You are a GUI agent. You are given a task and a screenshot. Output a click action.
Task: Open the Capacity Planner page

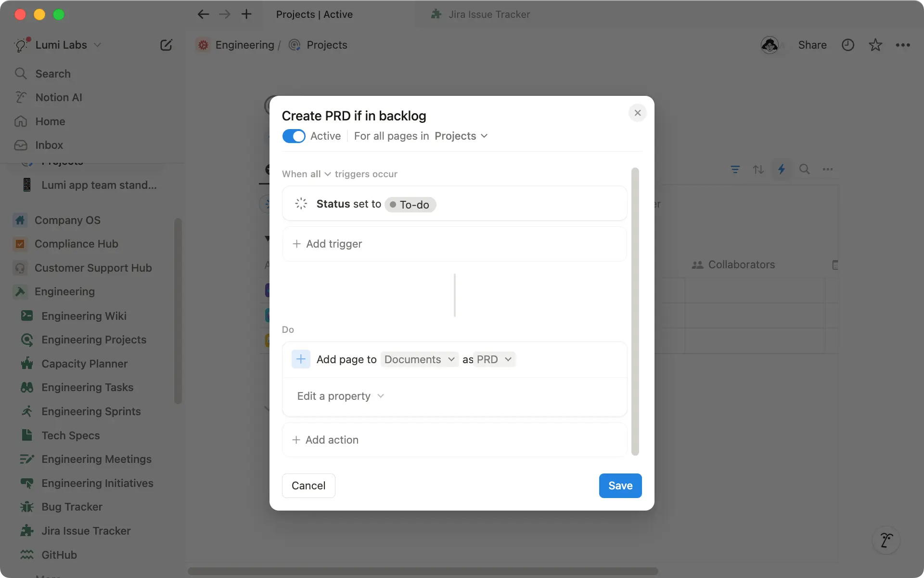point(84,364)
